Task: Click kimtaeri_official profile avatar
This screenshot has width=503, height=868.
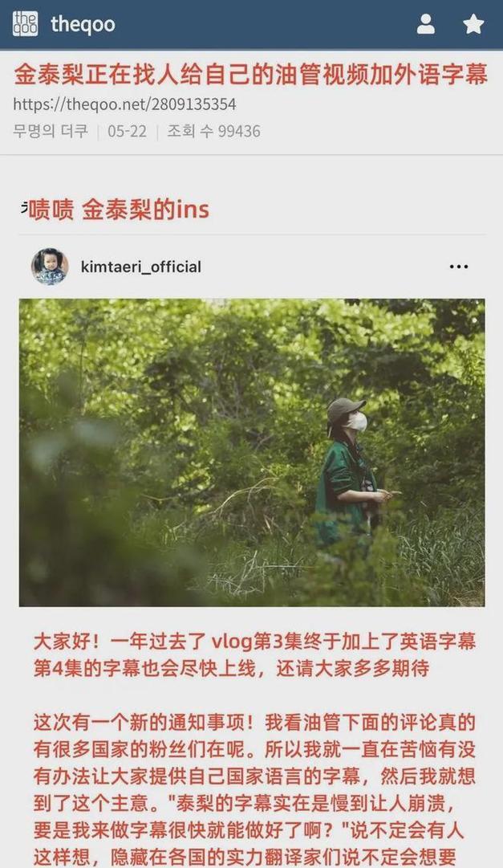Action: pyautogui.click(x=50, y=267)
